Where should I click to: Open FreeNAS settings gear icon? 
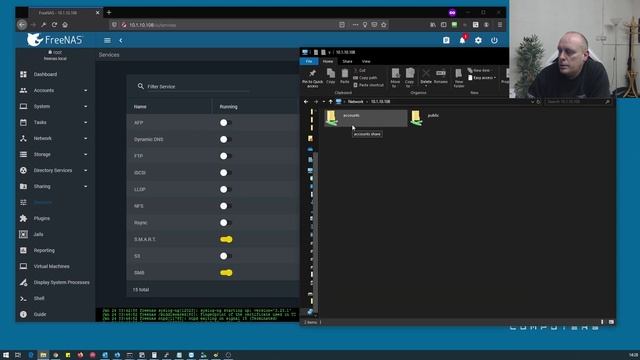(x=478, y=40)
